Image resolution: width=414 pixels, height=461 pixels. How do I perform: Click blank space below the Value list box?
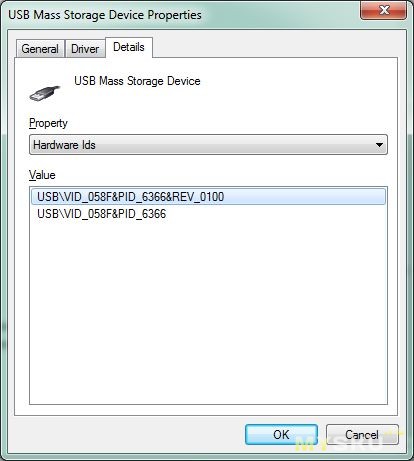(206, 410)
